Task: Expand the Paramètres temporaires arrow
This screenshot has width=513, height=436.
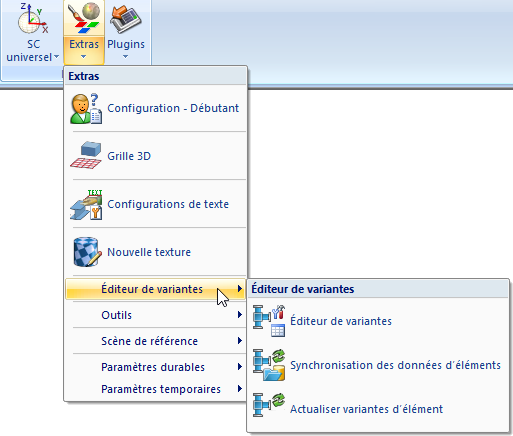Action: click(x=240, y=388)
